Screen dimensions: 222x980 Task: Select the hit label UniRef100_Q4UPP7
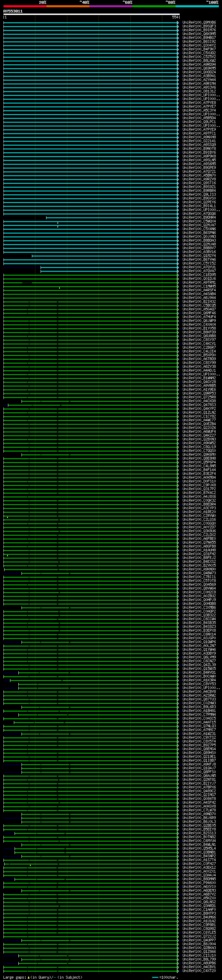[199, 940]
